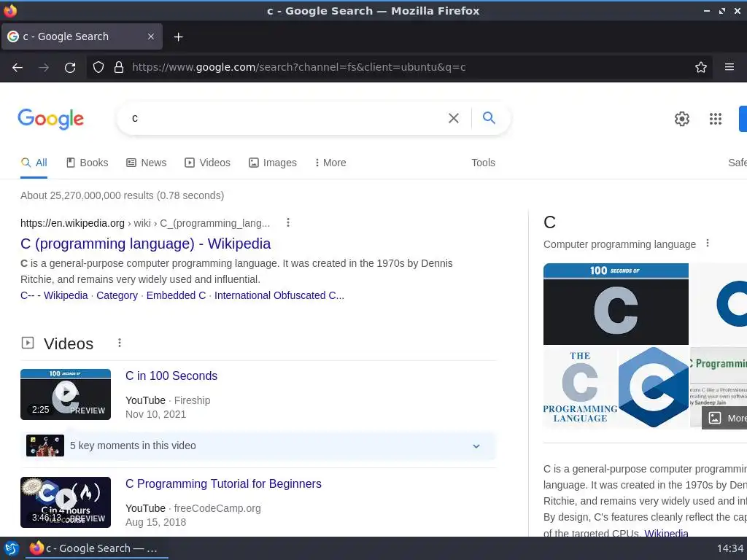Open 'The C Programming Language' book image

click(x=580, y=387)
